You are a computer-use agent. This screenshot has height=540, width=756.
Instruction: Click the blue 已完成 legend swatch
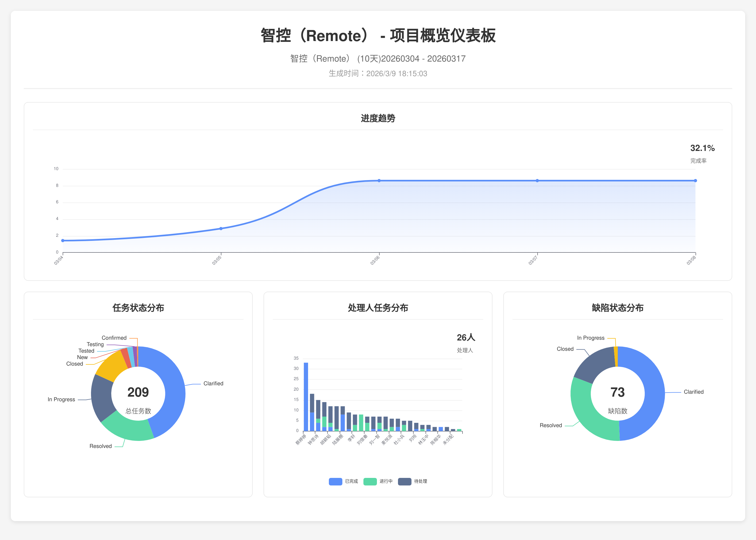pos(335,481)
